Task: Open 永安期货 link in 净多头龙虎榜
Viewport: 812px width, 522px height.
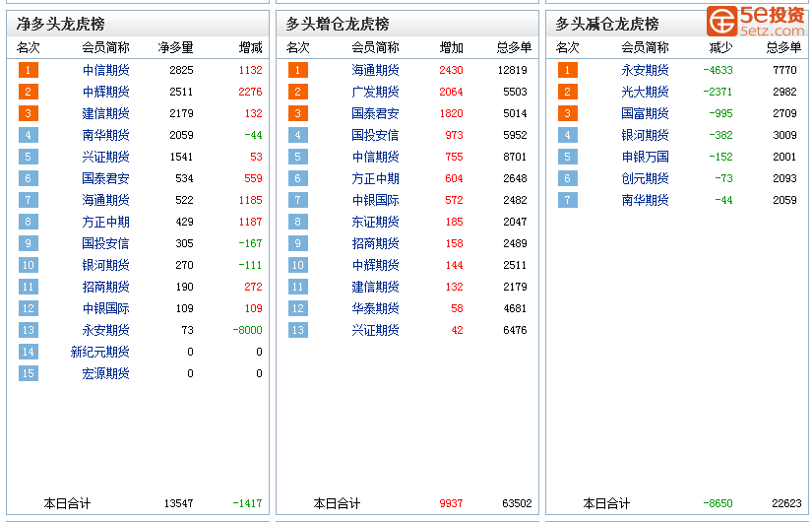Action: click(x=105, y=330)
